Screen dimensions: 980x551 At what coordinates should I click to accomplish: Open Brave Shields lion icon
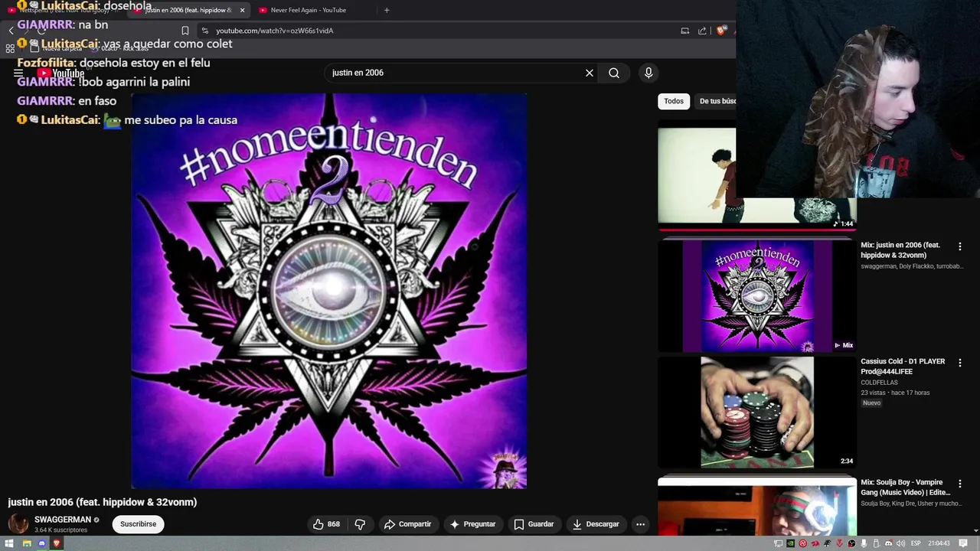click(720, 31)
